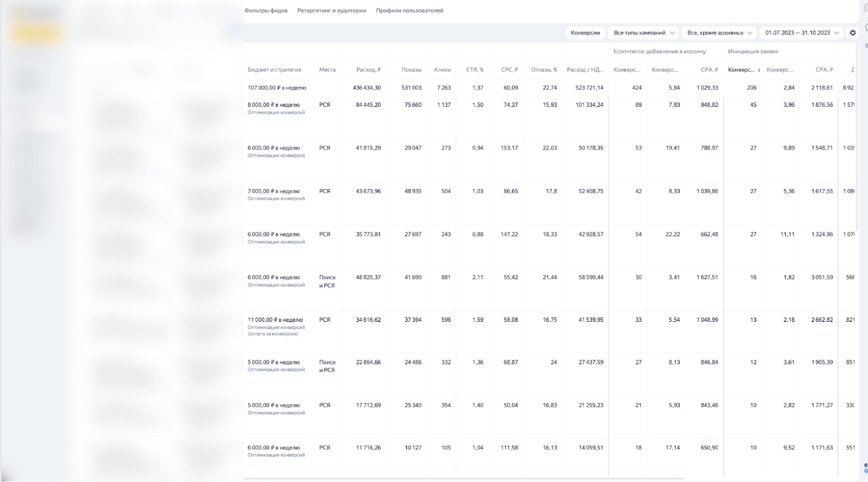Open the 11 000,00 ₽ в неделю budget strategy

tap(275, 320)
